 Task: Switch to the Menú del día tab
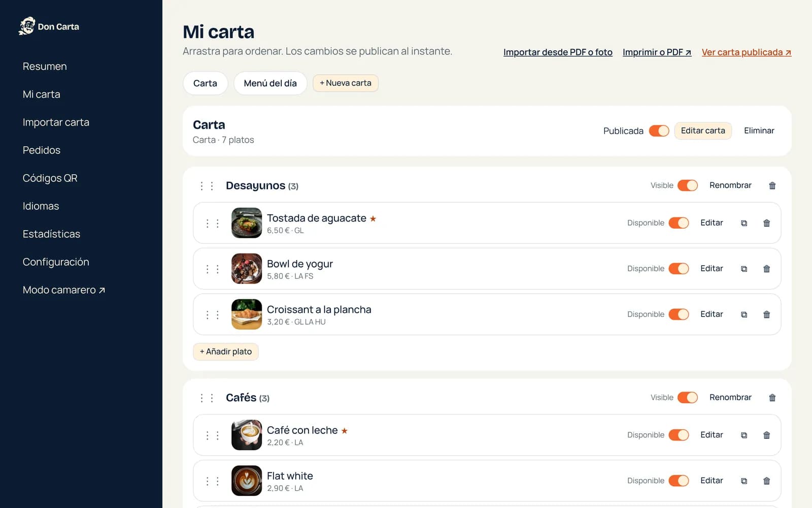[270, 83]
